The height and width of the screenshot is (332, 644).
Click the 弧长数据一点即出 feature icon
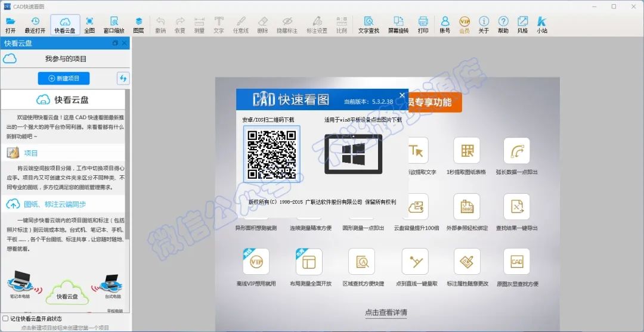click(x=516, y=151)
